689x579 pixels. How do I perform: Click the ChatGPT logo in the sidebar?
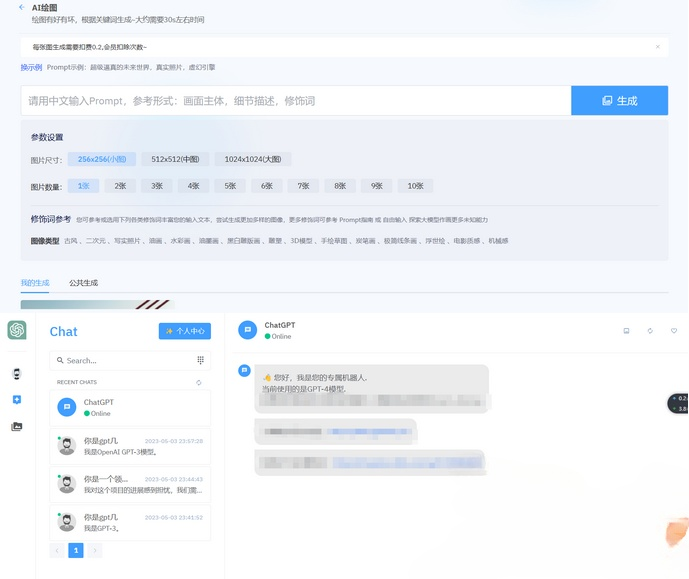(x=17, y=330)
